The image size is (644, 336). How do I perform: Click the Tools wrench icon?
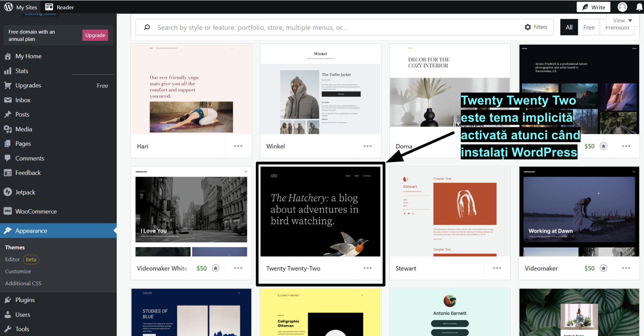point(8,329)
